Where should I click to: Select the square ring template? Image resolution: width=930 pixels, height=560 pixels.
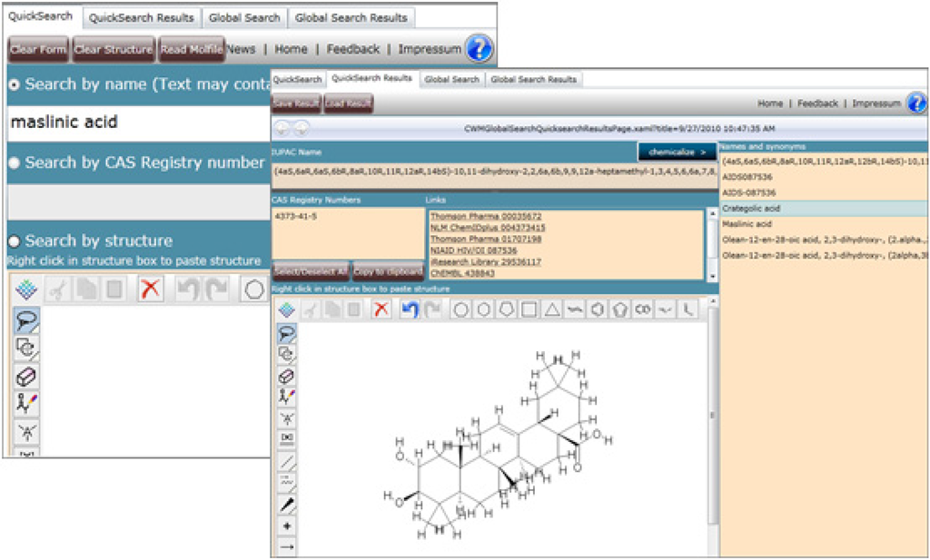click(529, 309)
